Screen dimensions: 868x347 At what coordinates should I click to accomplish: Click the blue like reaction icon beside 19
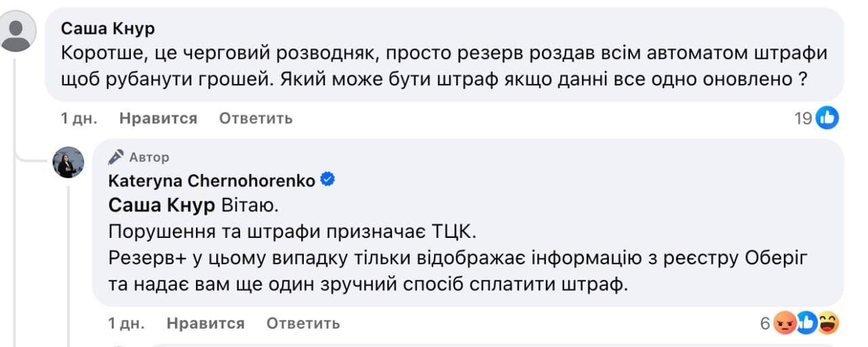(827, 119)
